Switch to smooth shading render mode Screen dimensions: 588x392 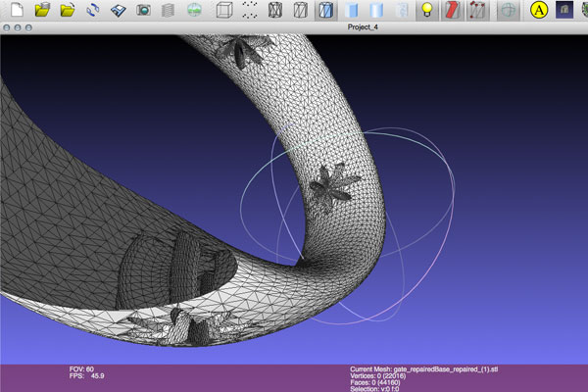point(376,10)
